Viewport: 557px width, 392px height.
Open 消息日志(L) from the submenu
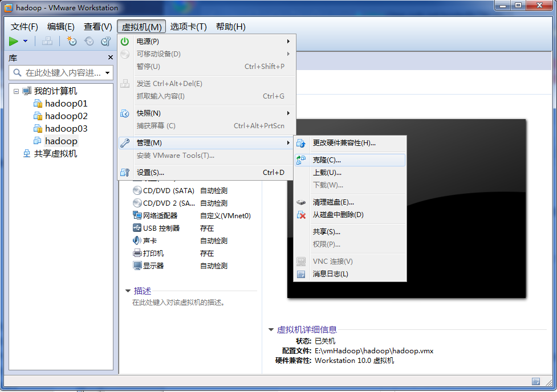click(x=350, y=274)
